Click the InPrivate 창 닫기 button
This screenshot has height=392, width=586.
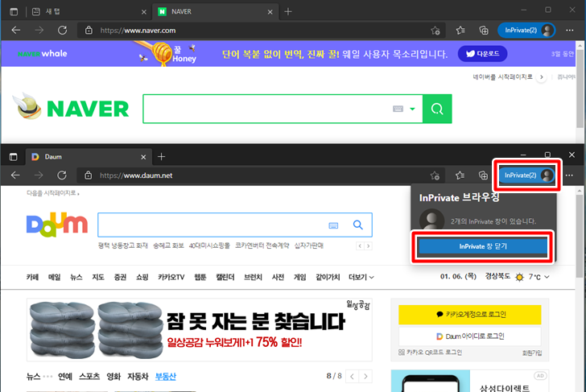[483, 246]
